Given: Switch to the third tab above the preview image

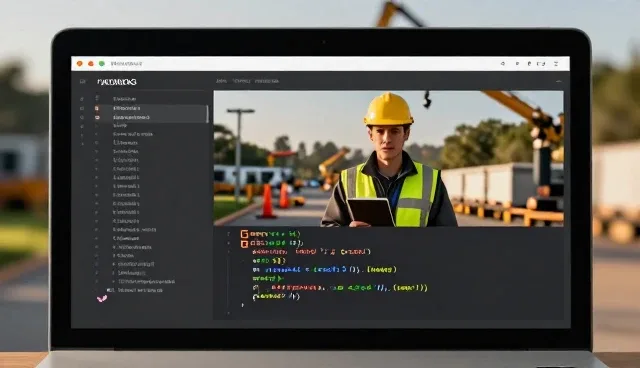Looking at the screenshot, I should (x=267, y=81).
